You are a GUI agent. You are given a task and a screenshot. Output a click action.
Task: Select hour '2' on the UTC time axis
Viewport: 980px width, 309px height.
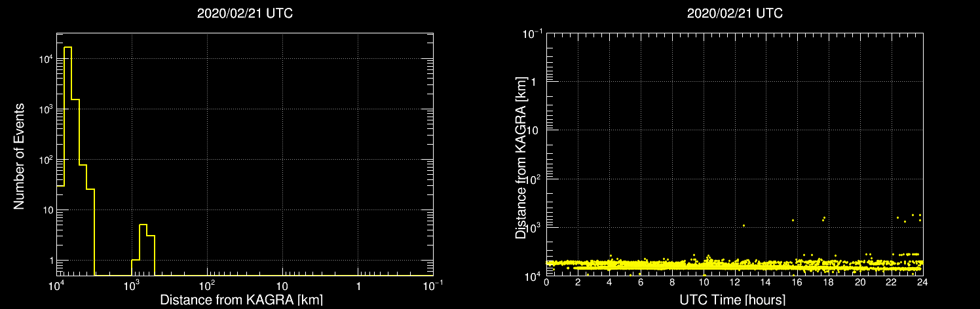tap(578, 283)
